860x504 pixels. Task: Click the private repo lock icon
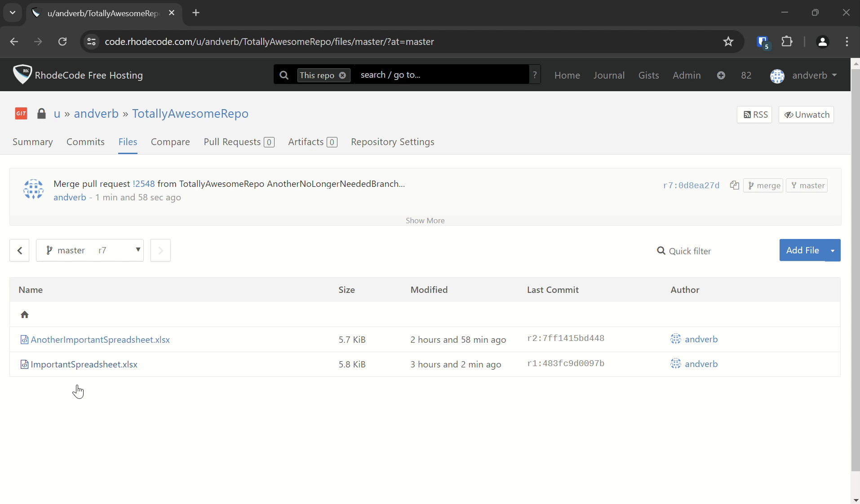pos(41,114)
